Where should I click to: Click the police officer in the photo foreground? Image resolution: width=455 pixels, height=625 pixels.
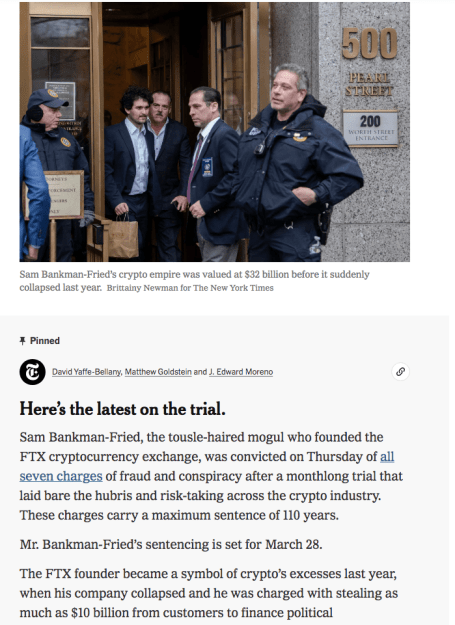point(297,163)
